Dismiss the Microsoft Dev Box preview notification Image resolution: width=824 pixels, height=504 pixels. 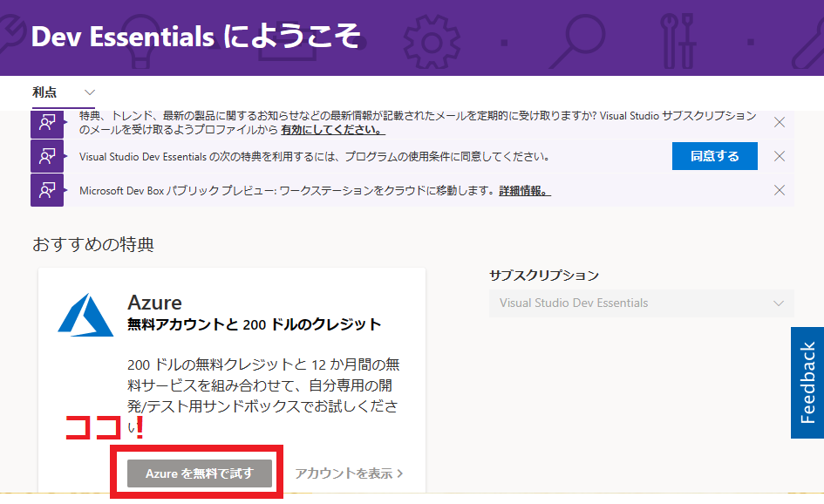780,190
